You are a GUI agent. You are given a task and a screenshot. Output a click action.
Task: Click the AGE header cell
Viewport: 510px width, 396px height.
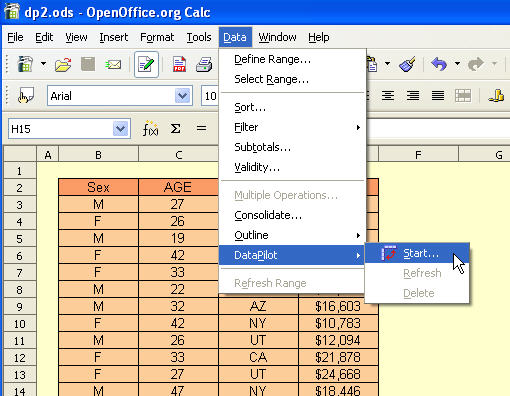[178, 187]
